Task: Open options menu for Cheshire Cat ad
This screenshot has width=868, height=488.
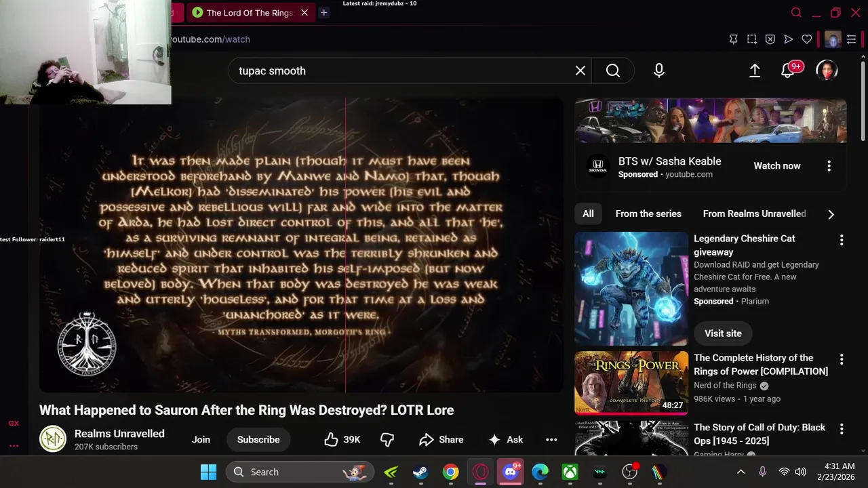Action: pyautogui.click(x=842, y=240)
